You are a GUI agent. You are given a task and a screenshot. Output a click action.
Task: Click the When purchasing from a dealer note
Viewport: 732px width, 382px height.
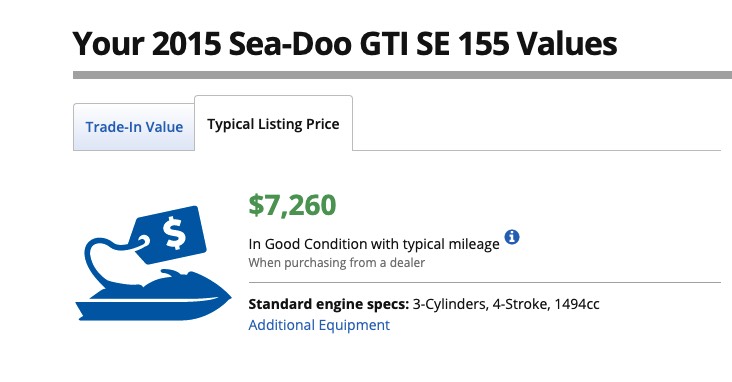[x=337, y=263]
